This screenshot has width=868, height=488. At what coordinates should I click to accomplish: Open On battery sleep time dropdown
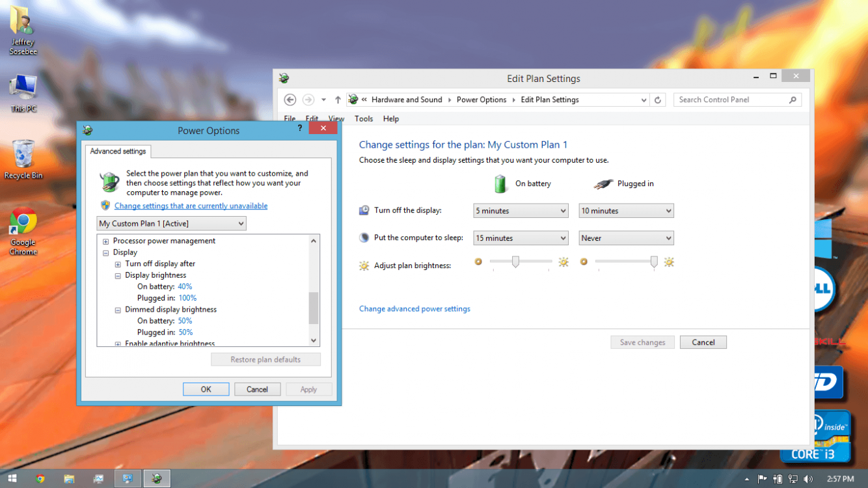point(521,238)
